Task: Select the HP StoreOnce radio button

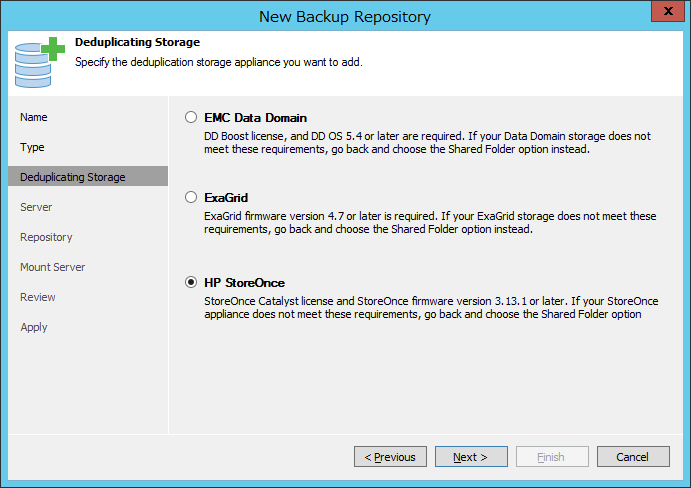Action: point(191,282)
